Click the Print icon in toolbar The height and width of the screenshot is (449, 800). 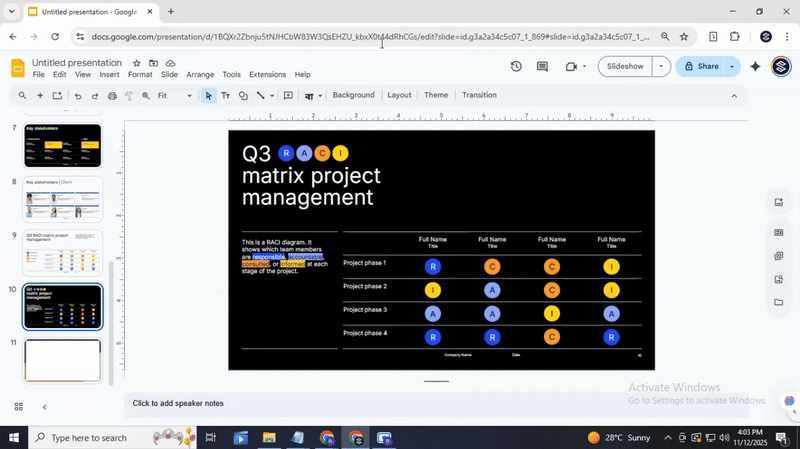click(x=112, y=96)
